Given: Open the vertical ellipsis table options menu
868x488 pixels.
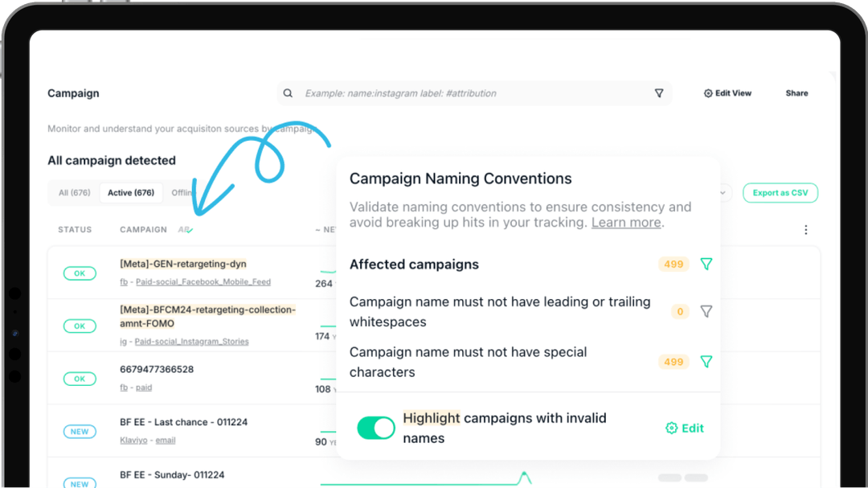Looking at the screenshot, I should pyautogui.click(x=806, y=229).
